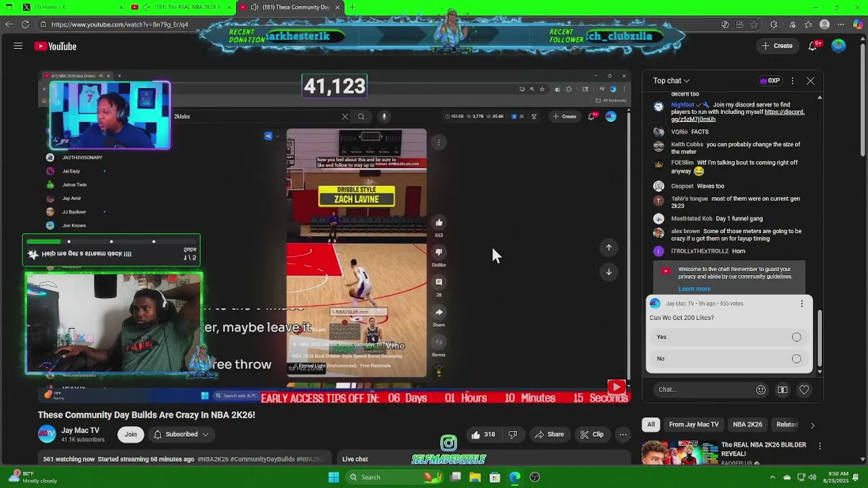Open File Explorer from taskbar
Viewport: 868px width, 488px height.
(x=475, y=477)
